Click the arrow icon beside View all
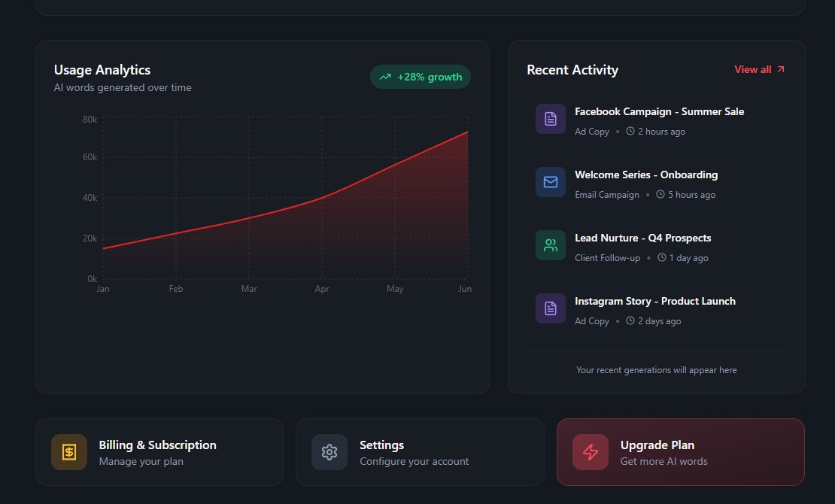 (781, 69)
